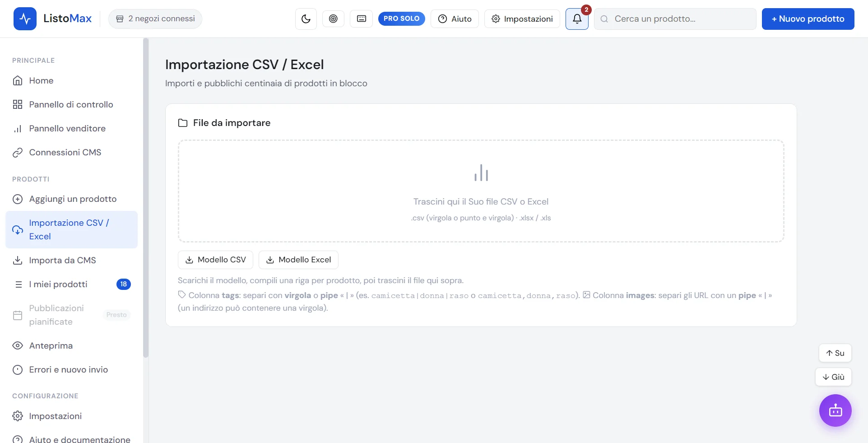Click the Giù scroll-down button
Viewport: 868px width, 443px height.
tap(833, 377)
